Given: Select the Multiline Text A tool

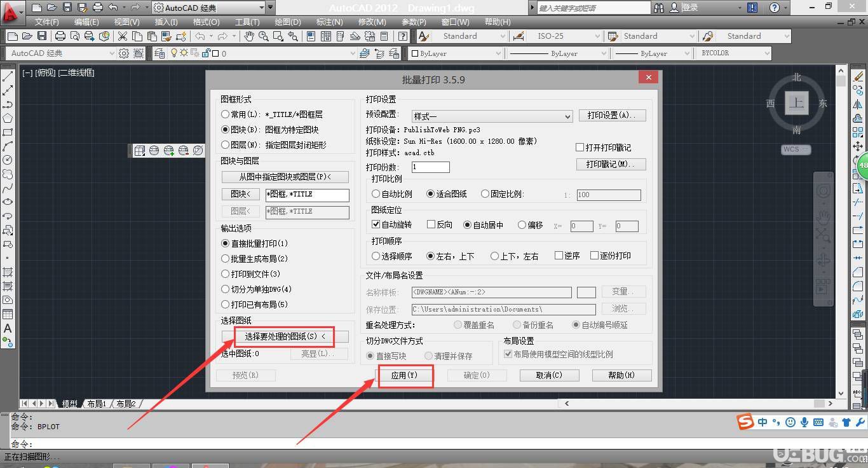Looking at the screenshot, I should pos(8,328).
